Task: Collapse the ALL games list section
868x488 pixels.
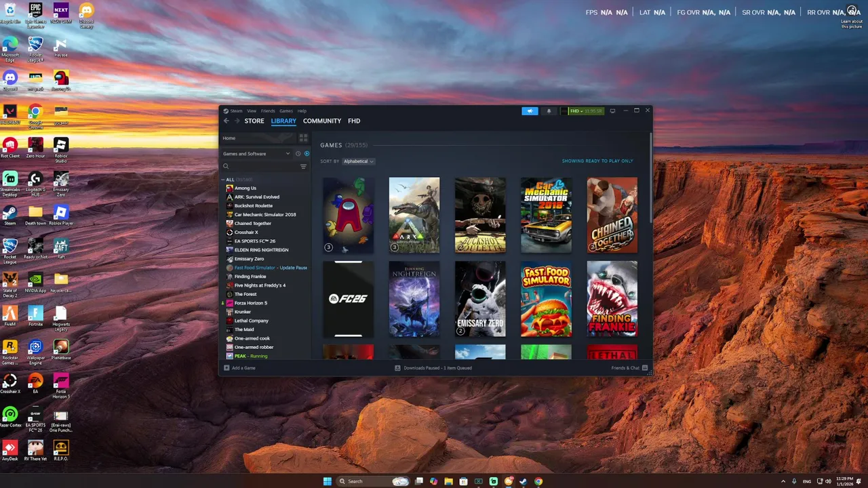Action: (223, 180)
